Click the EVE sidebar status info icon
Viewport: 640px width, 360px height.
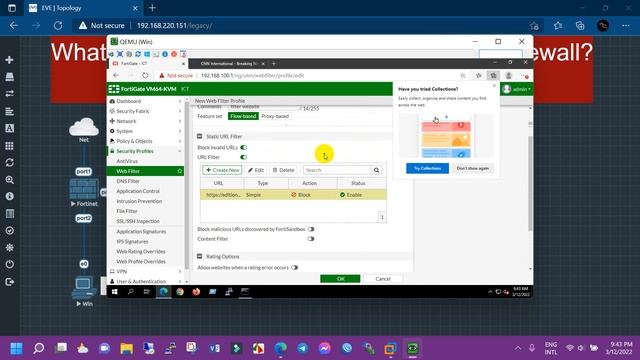(x=9, y=196)
